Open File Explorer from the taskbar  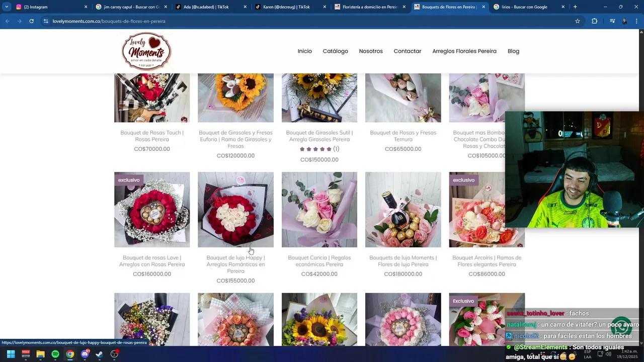40,354
